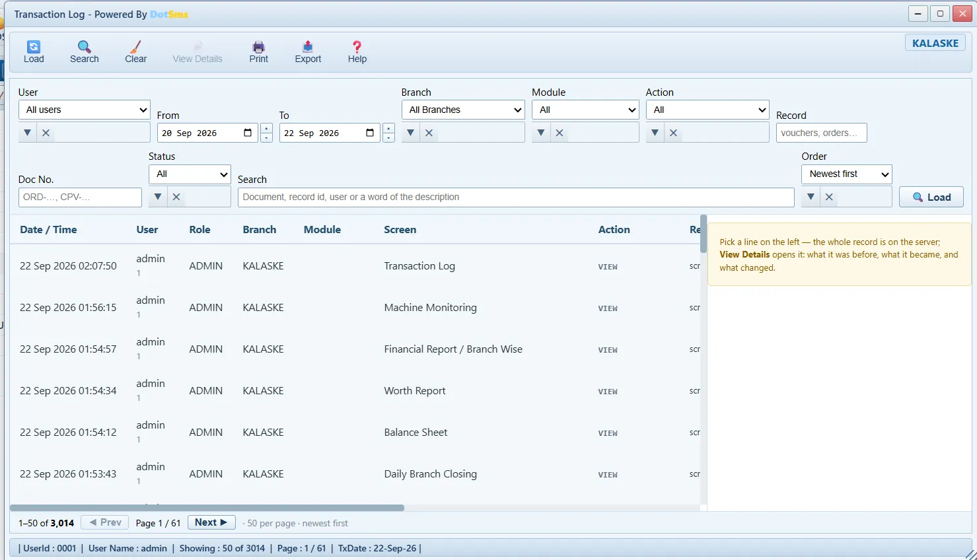The height and width of the screenshot is (560, 977).
Task: Clear the Branch filter with X icon
Action: (x=429, y=133)
